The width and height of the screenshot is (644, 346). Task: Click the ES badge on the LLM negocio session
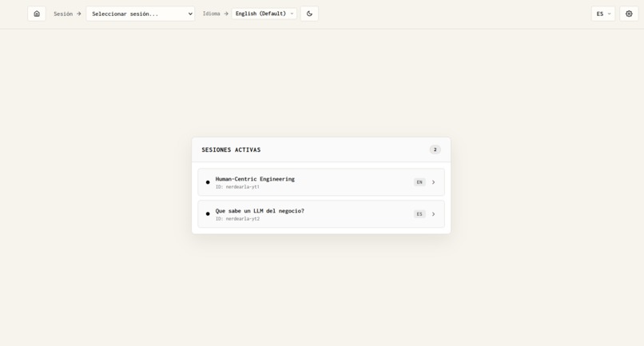[x=419, y=214]
